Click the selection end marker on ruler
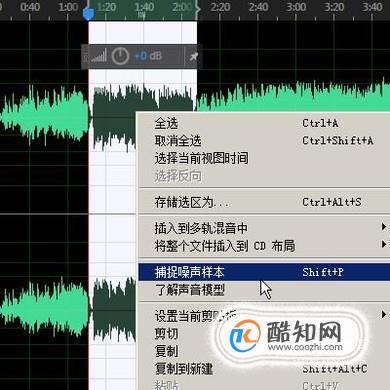Image resolution: width=390 pixels, height=390 pixels. 198,10
